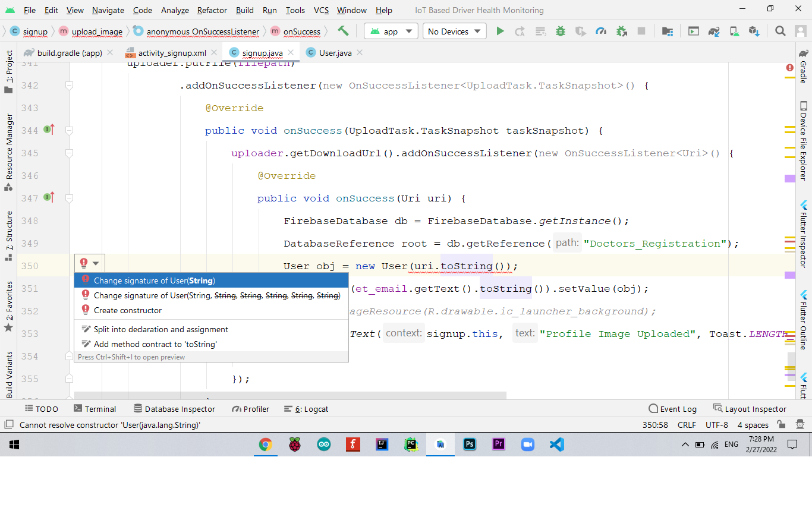Viewport: 812px width, 517px height.
Task: Close the signup.java tab
Action: (291, 53)
